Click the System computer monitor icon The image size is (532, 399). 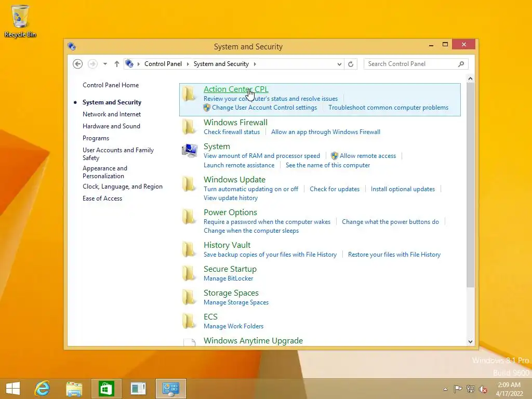click(x=189, y=151)
